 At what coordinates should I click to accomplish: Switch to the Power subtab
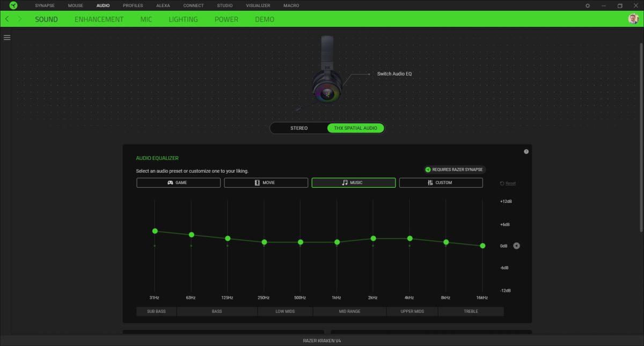pos(226,19)
